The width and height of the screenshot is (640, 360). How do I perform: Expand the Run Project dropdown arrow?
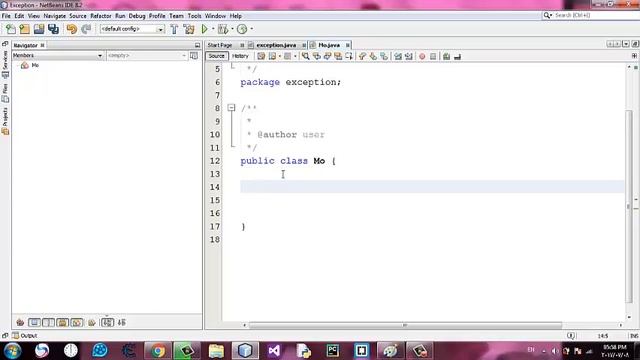coord(213,29)
